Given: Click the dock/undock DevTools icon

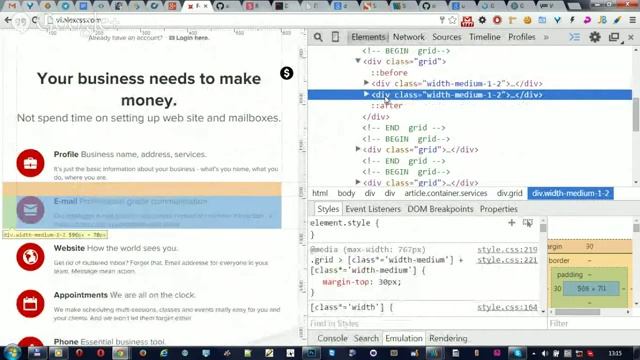Looking at the screenshot, I should tap(614, 37).
